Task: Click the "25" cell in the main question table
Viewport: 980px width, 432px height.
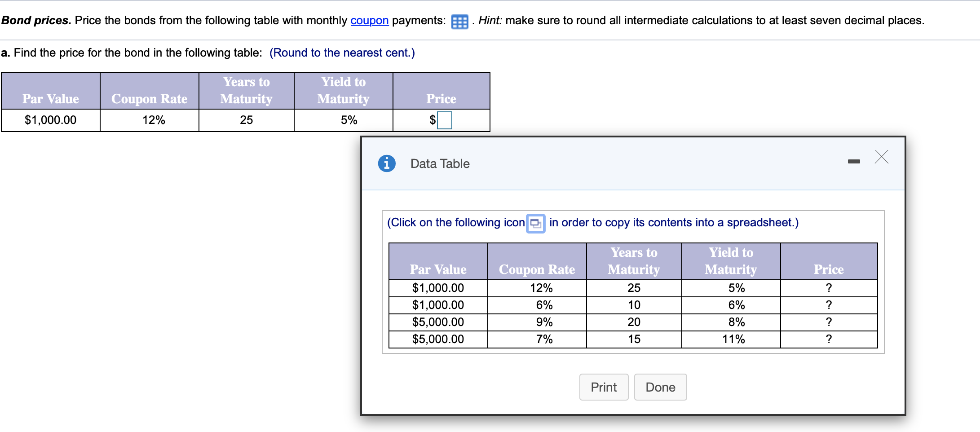Action: [x=246, y=120]
